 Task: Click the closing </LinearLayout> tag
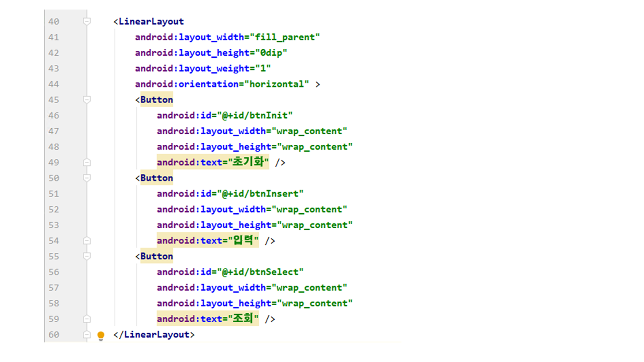[154, 335]
